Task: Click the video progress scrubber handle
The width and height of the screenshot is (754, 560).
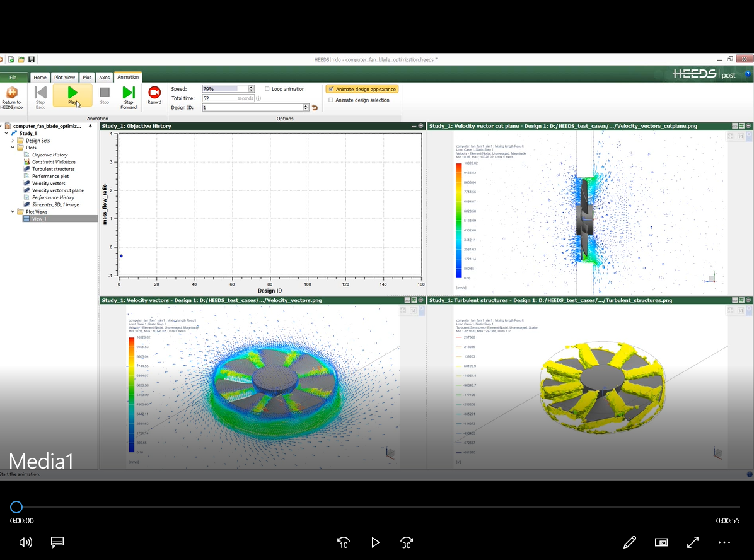Action: click(16, 506)
